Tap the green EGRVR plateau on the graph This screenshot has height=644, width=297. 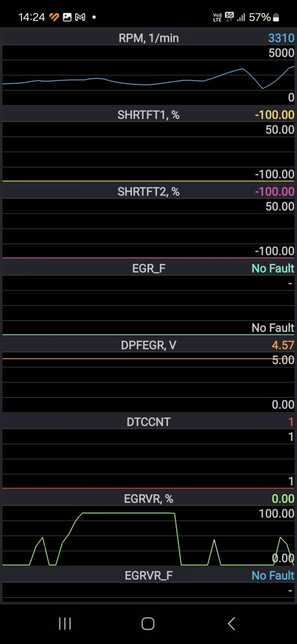(x=129, y=514)
